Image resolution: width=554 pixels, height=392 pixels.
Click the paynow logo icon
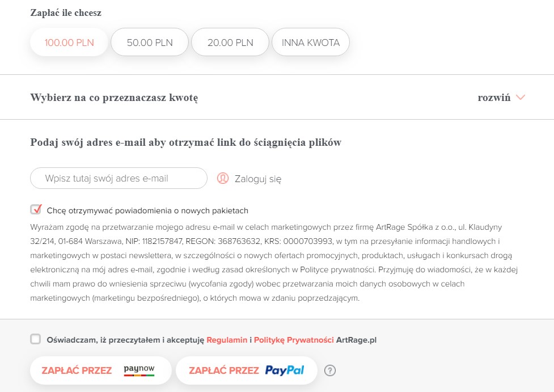coord(139,370)
